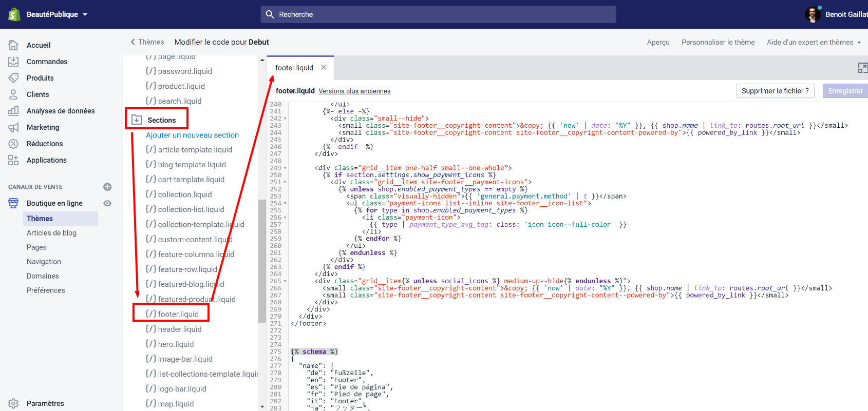Screen dimensions: 868x411
Task: Click the search magnifier icon
Action: (270, 14)
